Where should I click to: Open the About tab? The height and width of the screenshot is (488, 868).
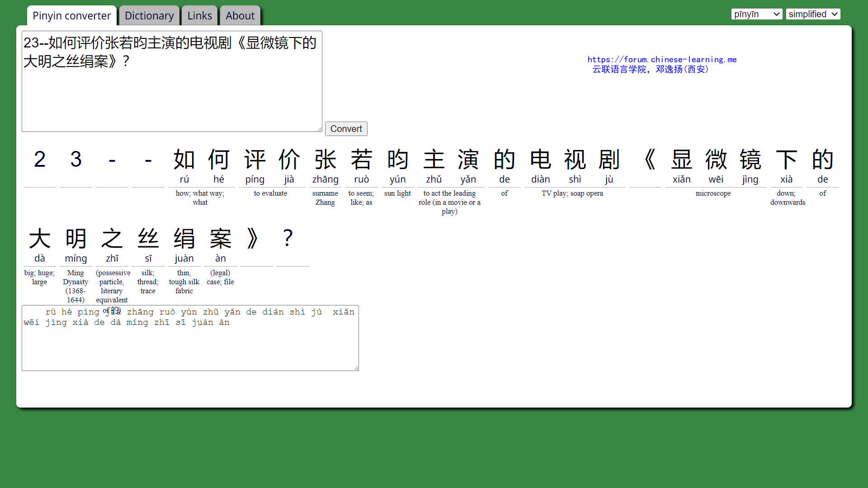point(240,15)
